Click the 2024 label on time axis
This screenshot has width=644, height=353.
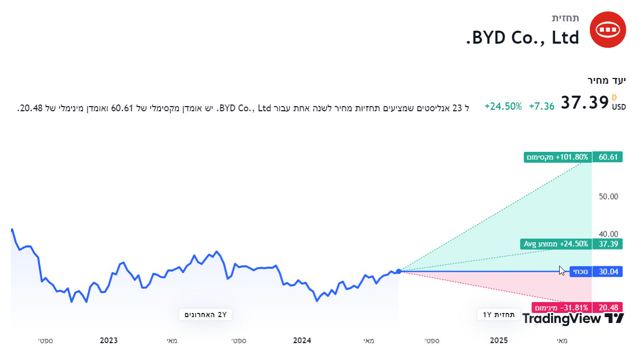coord(302,341)
